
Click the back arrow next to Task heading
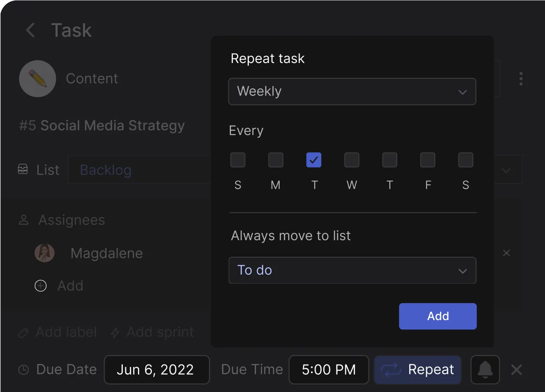tap(30, 30)
